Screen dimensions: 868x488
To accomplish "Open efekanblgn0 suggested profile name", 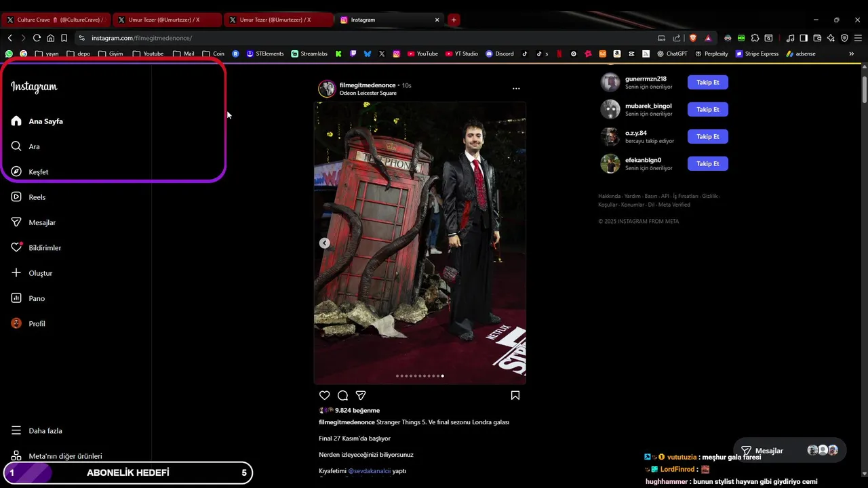I will (643, 160).
